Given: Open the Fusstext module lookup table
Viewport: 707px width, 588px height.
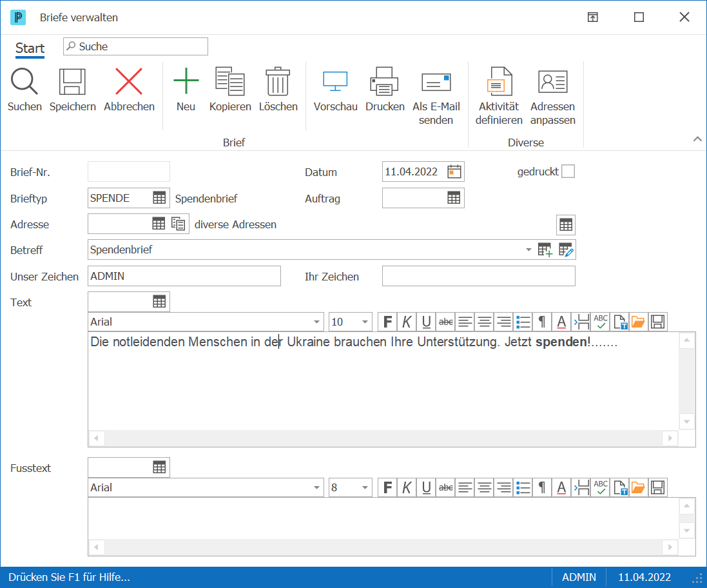Looking at the screenshot, I should (x=159, y=467).
